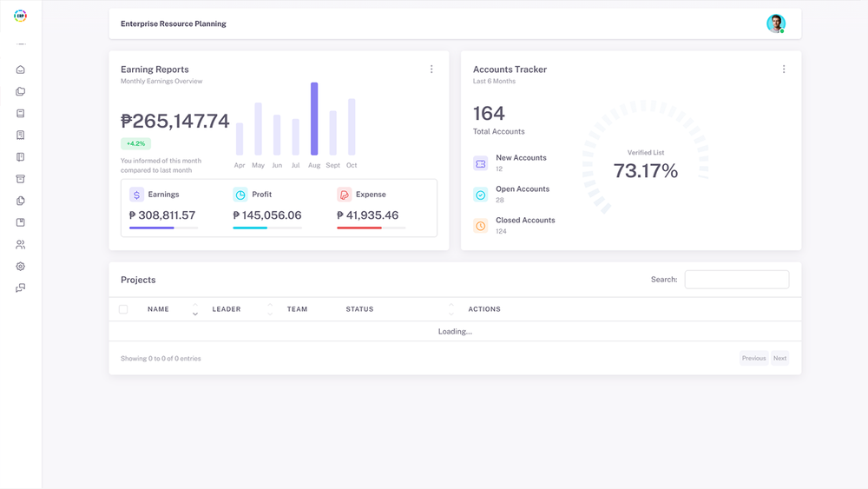Click the ERP logo at top left

point(21,16)
